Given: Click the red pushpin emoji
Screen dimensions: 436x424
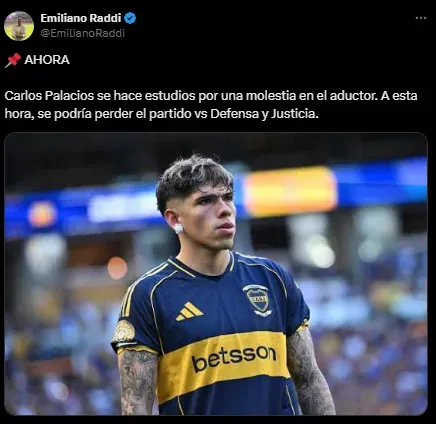Looking at the screenshot, I should [13, 60].
